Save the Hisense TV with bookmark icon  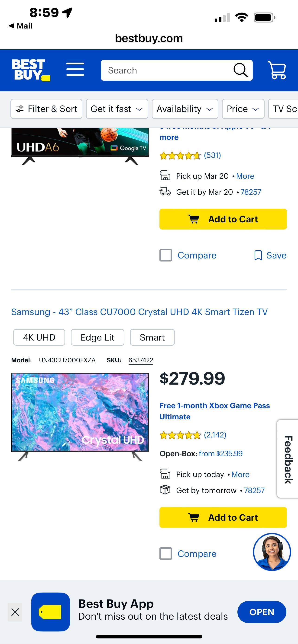click(x=270, y=255)
